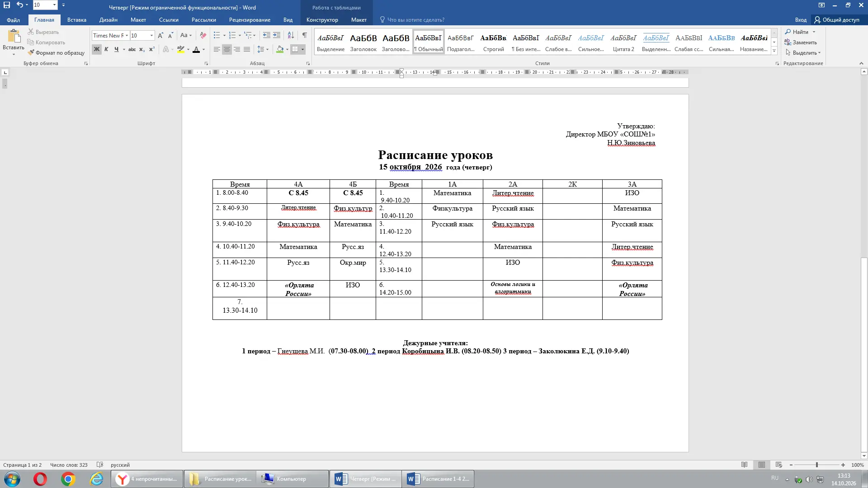The width and height of the screenshot is (868, 488).
Task: Click the Вход sign-in link
Action: (801, 20)
